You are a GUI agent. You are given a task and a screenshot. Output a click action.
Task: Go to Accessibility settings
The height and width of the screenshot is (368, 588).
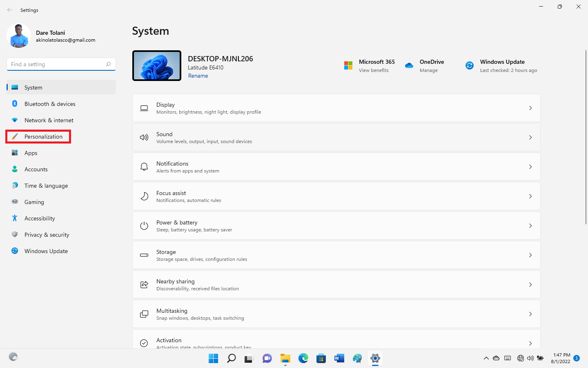(61, 218)
